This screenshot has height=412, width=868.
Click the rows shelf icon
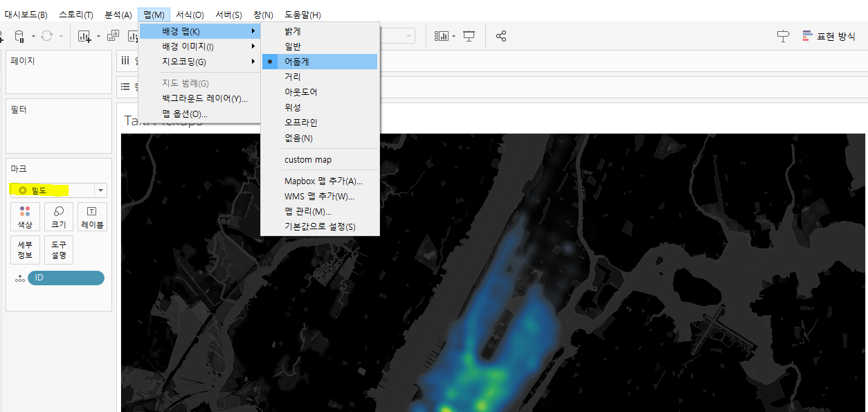[125, 87]
